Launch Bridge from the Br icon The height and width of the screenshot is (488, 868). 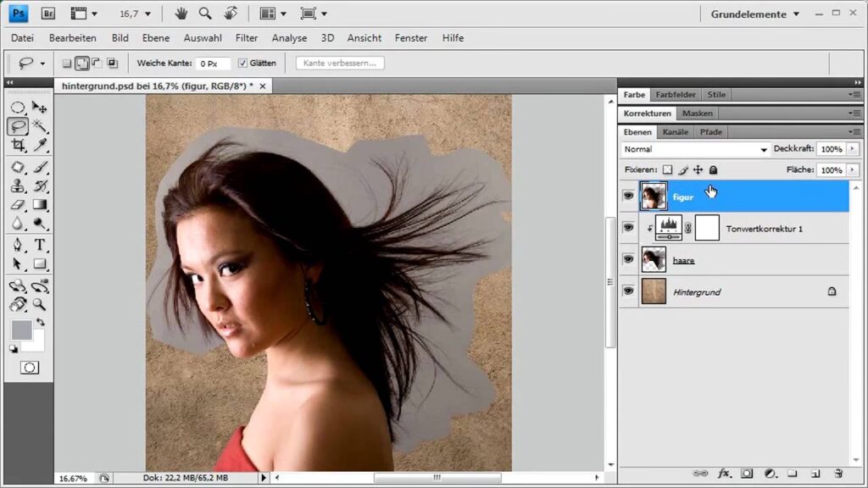[x=47, y=14]
